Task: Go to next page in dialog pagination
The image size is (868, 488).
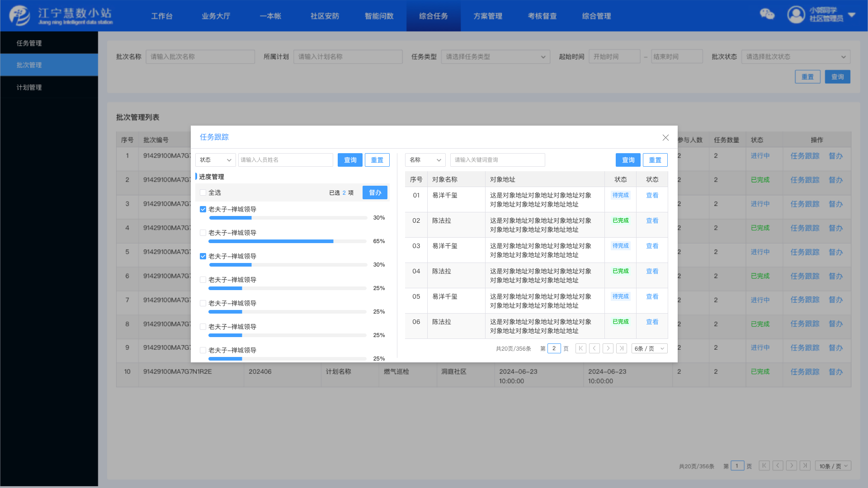Action: 608,348
